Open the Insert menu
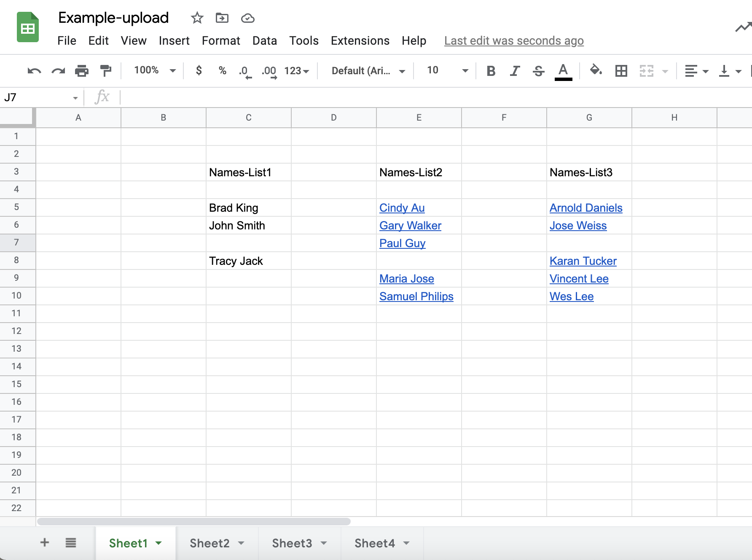This screenshot has height=560, width=752. [x=174, y=40]
